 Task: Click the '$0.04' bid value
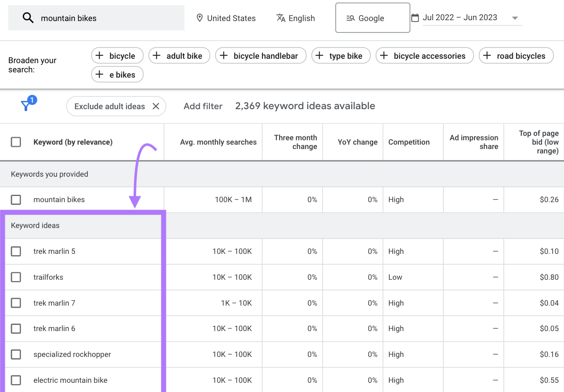click(549, 303)
